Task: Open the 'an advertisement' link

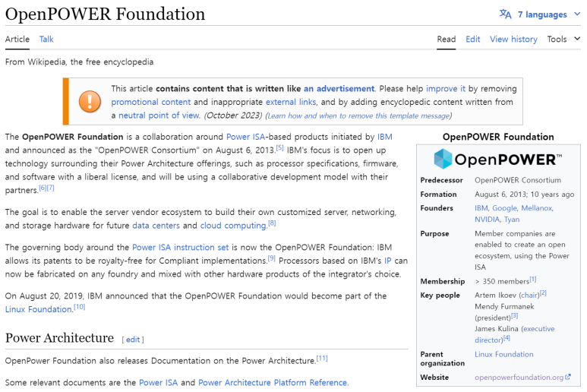Action: click(339, 88)
